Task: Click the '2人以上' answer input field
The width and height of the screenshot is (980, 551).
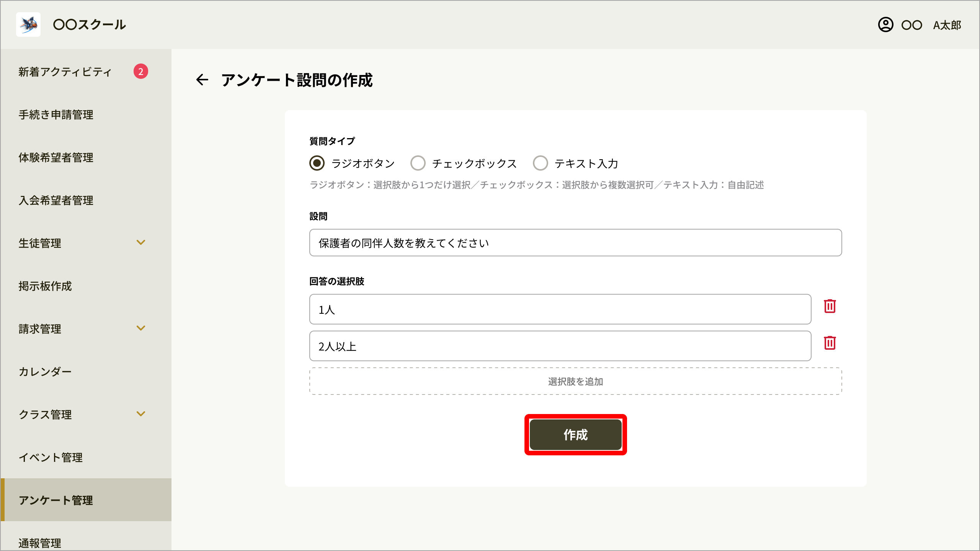Action: [x=560, y=346]
